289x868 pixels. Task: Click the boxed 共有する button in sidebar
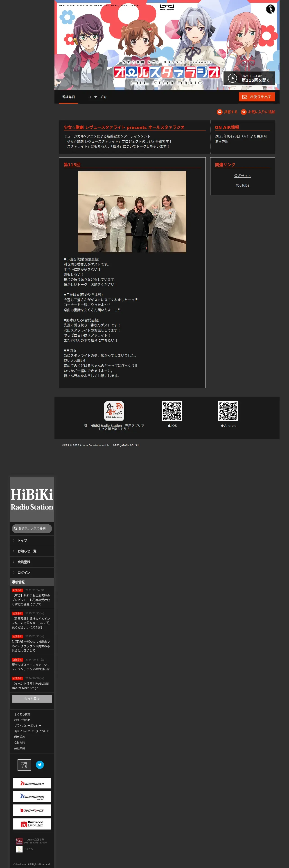24,765
